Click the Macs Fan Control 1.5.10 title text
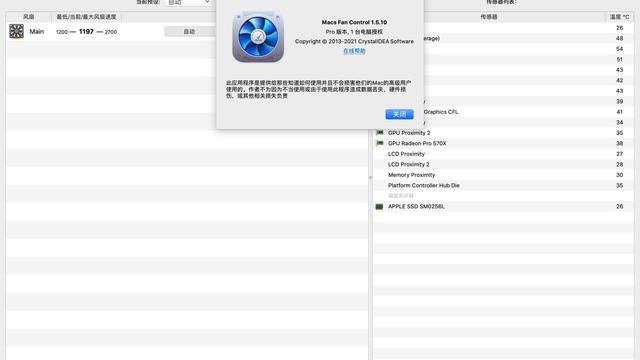Viewport: 640px width, 360px height. coord(354,22)
